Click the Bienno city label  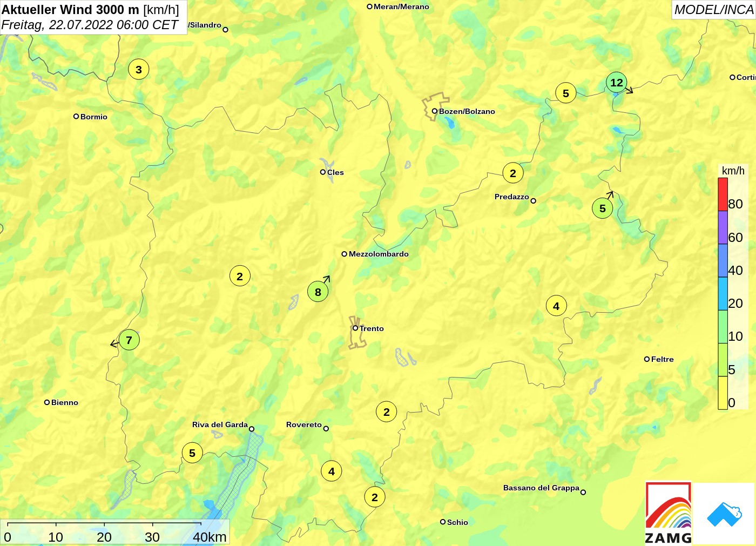pyautogui.click(x=65, y=402)
